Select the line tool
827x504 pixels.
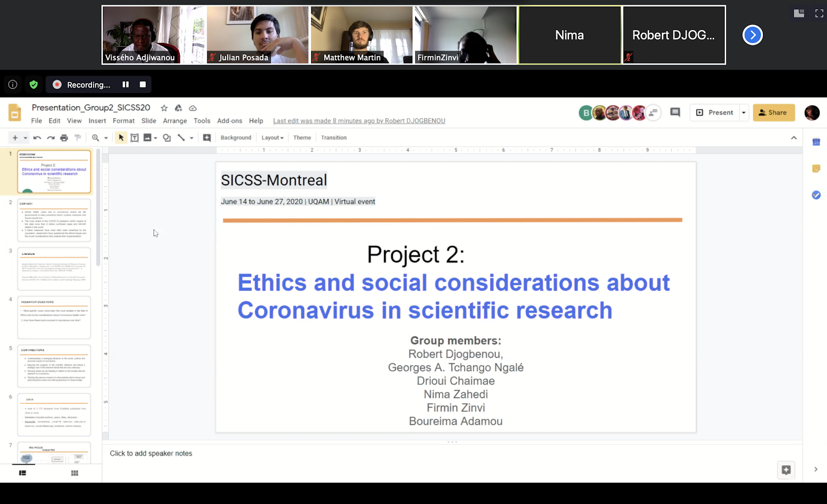pos(181,138)
